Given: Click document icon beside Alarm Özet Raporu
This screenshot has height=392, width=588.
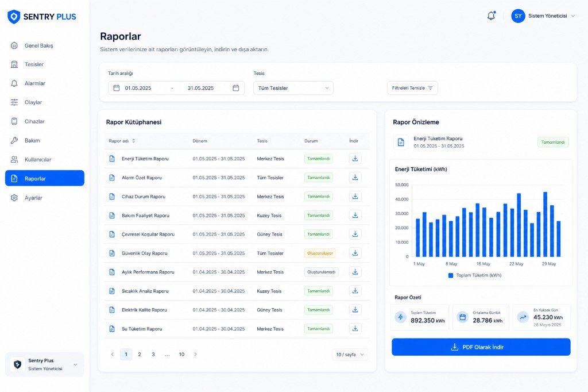Looking at the screenshot, I should [112, 178].
